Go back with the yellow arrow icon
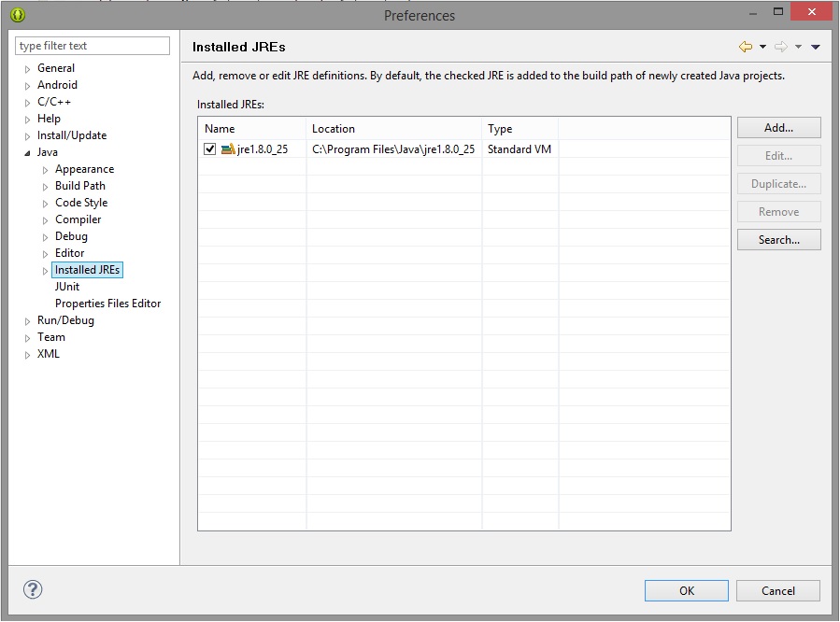This screenshot has height=622, width=840. pos(746,47)
